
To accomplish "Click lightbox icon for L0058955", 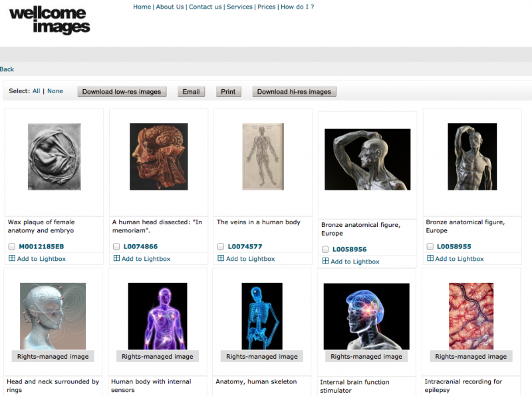I will click(x=430, y=258).
